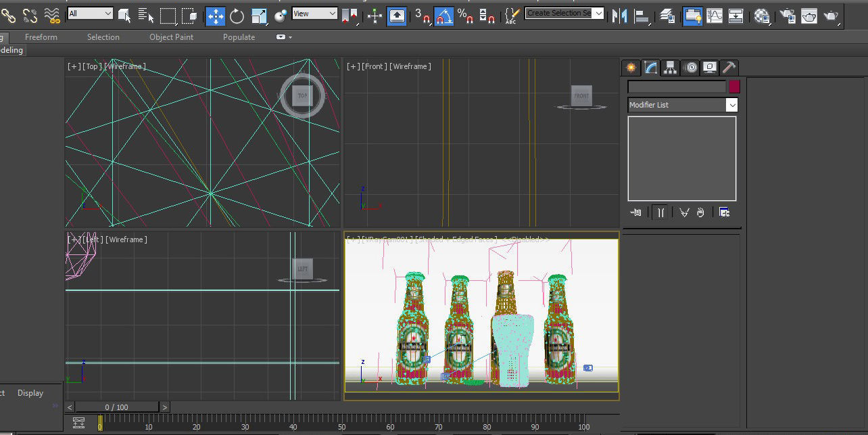Open Render Setup teapot icon
868x435 pixels.
[787, 16]
